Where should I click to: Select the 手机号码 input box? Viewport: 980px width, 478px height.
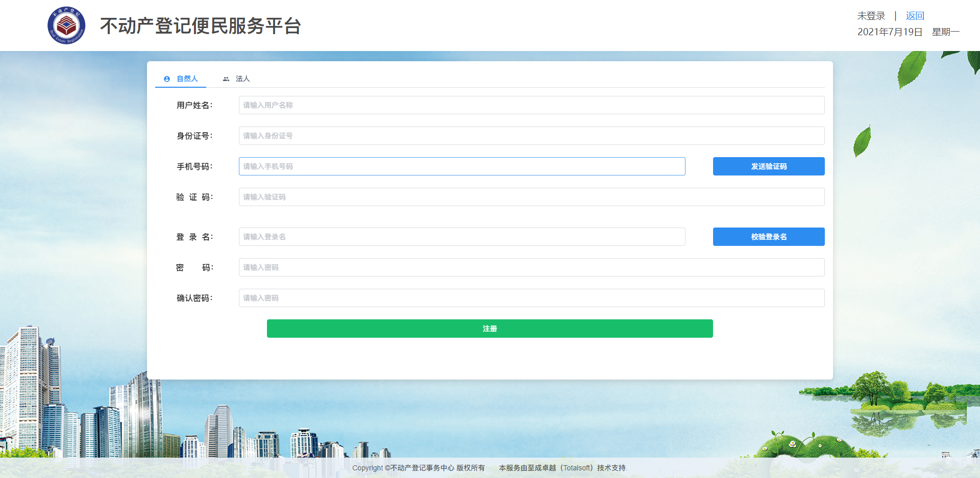click(x=461, y=166)
